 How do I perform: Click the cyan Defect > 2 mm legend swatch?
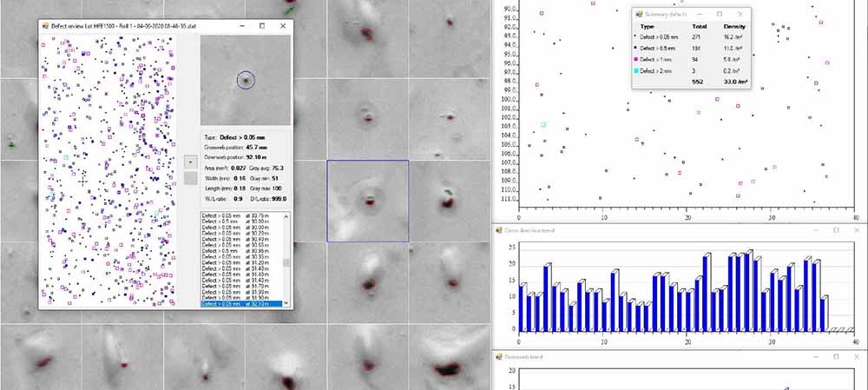tap(637, 69)
